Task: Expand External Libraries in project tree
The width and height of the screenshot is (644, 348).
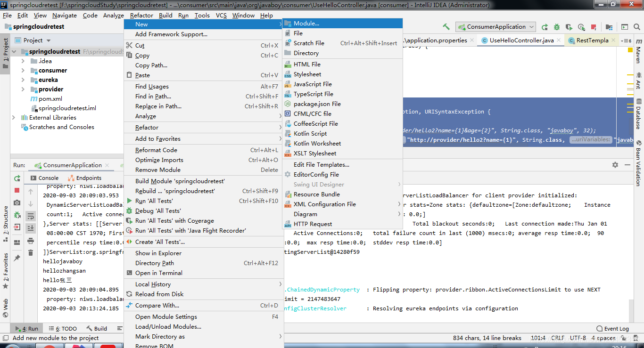Action: [x=14, y=117]
